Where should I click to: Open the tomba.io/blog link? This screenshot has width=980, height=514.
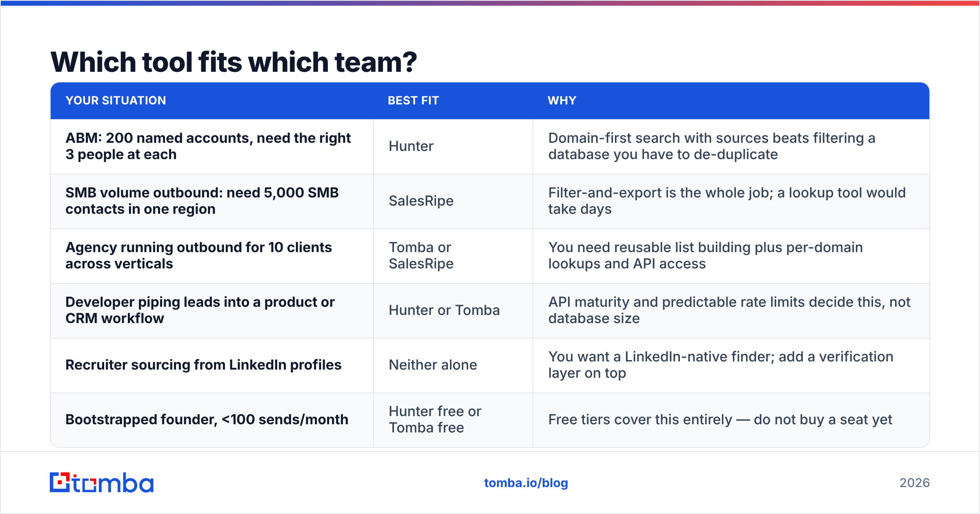coord(526,483)
